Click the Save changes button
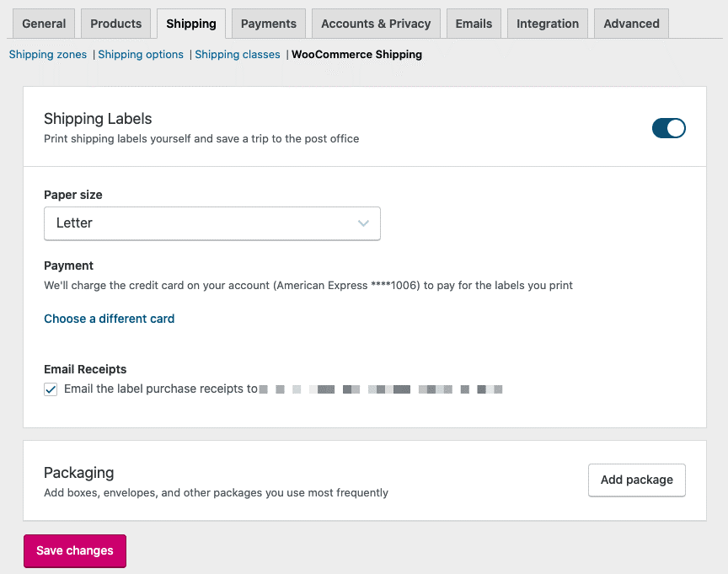Viewport: 728px width, 574px height. pyautogui.click(x=75, y=550)
